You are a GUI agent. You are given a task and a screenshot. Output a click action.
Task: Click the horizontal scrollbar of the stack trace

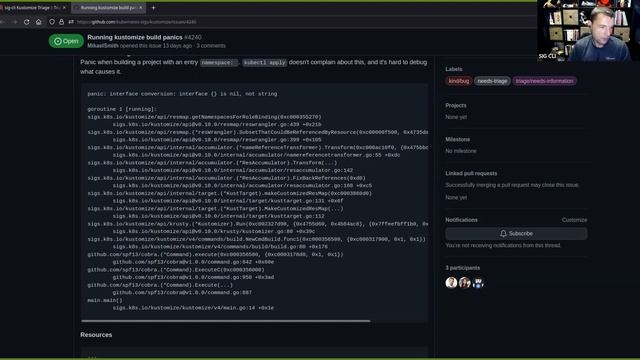tap(226, 321)
